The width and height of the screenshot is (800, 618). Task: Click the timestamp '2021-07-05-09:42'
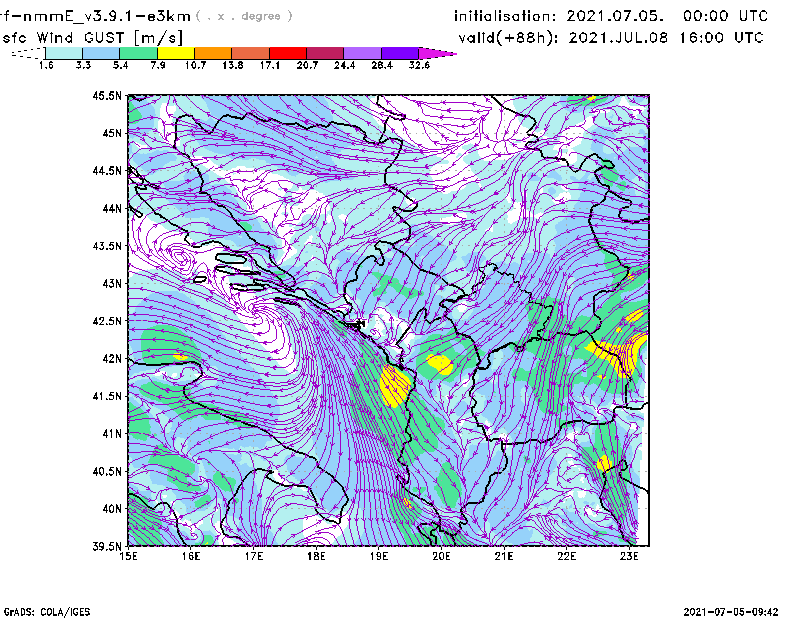click(x=731, y=612)
